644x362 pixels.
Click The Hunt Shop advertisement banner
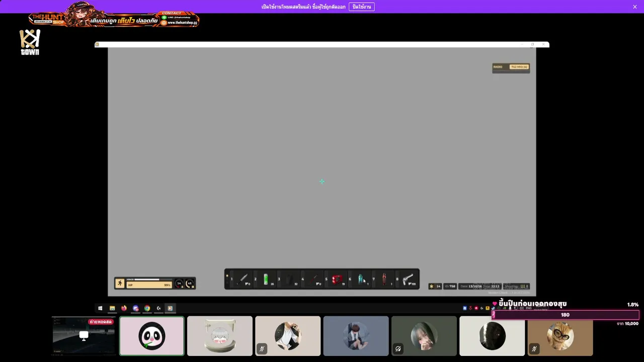click(x=114, y=15)
